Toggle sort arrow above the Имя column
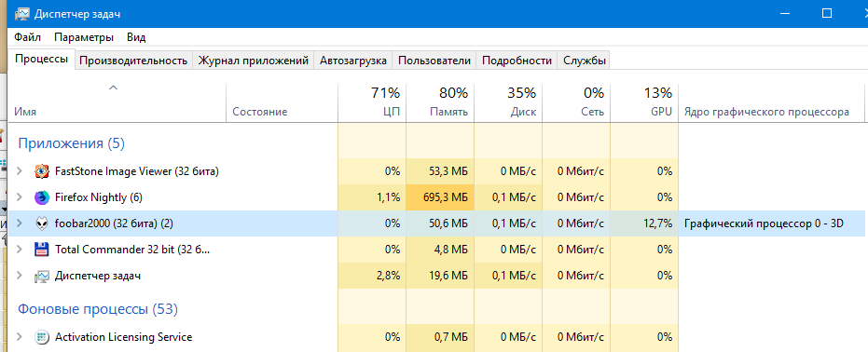Image resolution: width=868 pixels, height=352 pixels. click(114, 88)
